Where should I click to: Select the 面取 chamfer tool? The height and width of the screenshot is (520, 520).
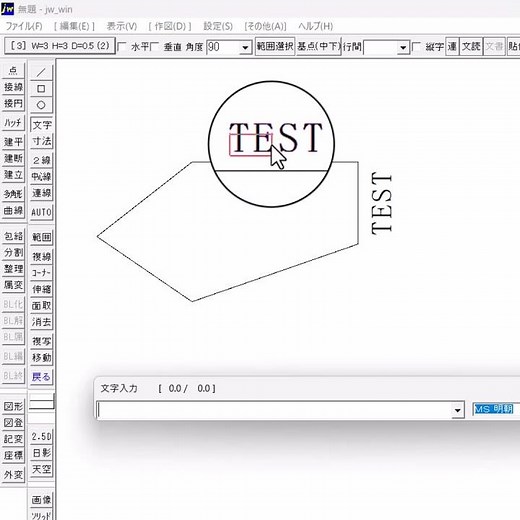pyautogui.click(x=42, y=306)
